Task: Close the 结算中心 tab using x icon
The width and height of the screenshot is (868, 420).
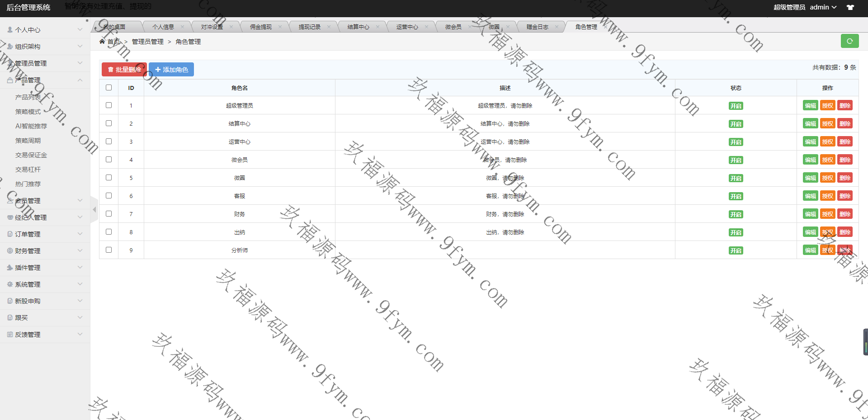Action: [x=378, y=27]
